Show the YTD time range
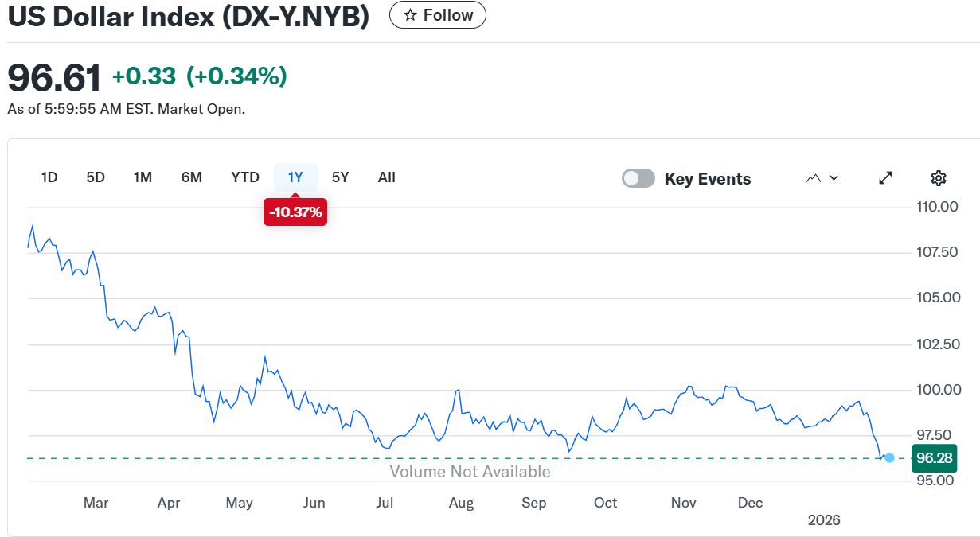 [245, 177]
